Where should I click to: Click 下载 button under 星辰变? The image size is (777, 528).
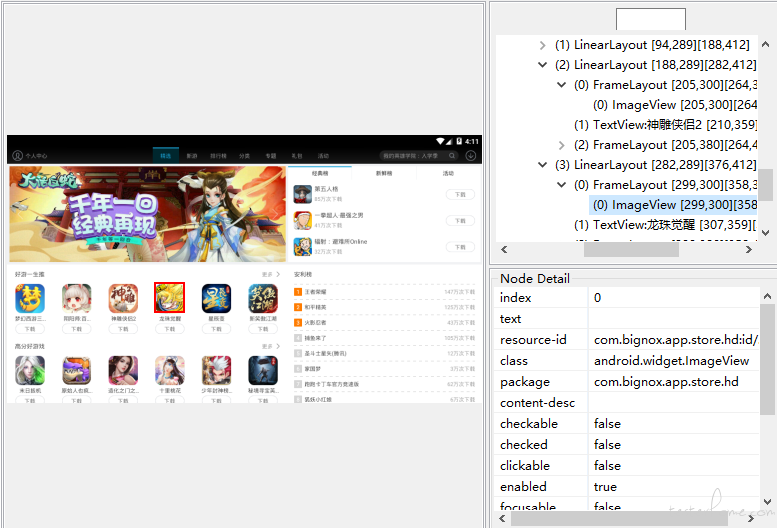pyautogui.click(x=216, y=329)
